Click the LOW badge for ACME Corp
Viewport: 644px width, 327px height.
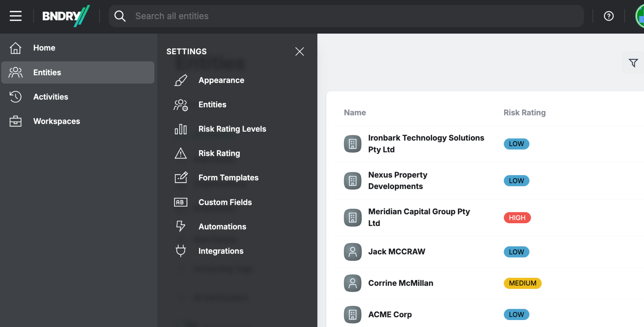click(517, 314)
